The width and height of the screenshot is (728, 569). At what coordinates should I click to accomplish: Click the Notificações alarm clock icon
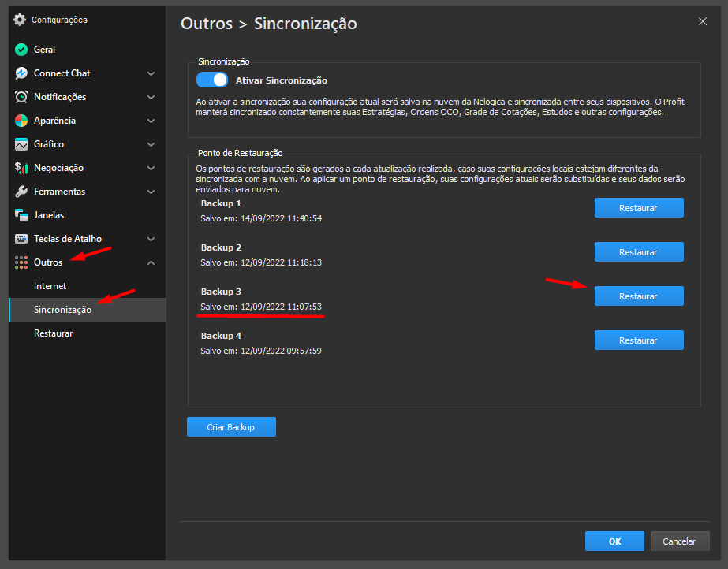[21, 97]
